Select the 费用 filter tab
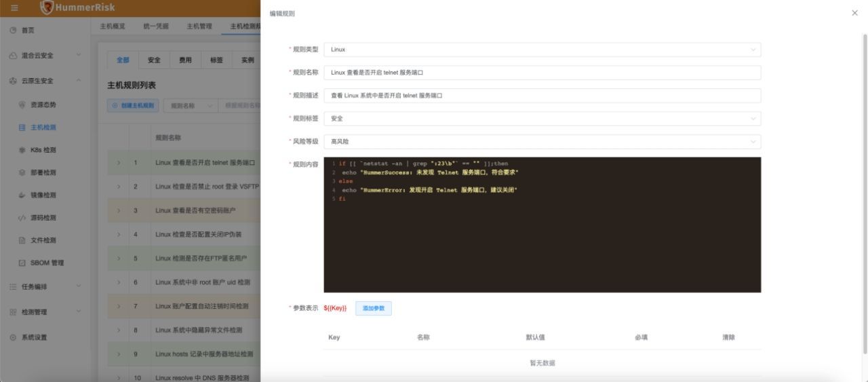This screenshot has height=382, width=868. [x=185, y=60]
